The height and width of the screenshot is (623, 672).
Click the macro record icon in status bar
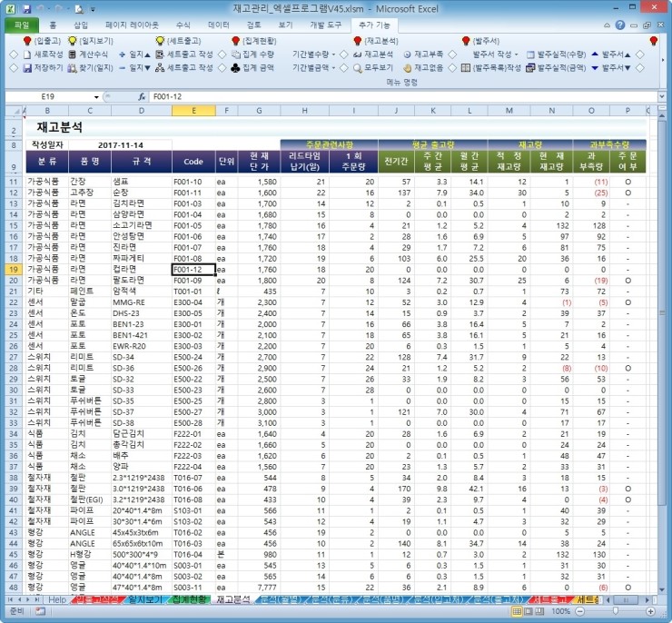point(41,611)
